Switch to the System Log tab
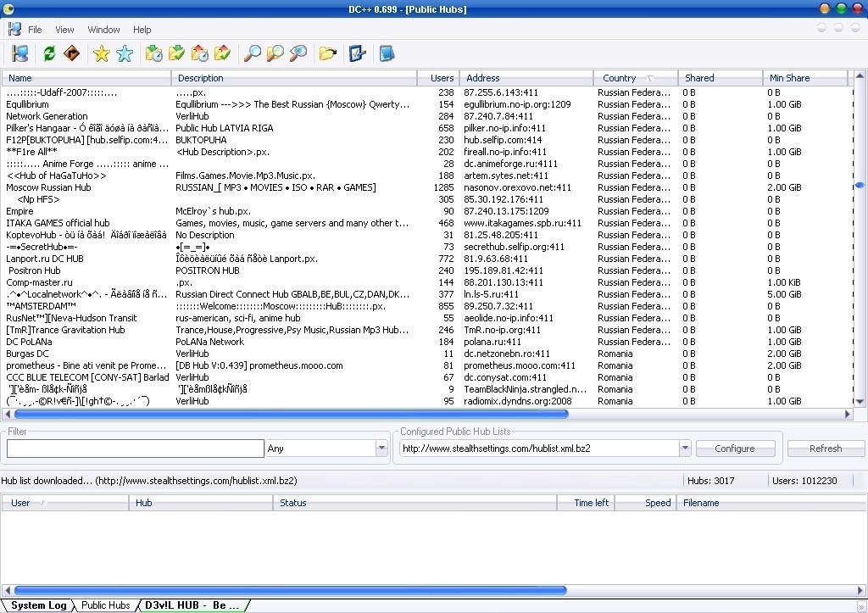This screenshot has width=868, height=613. click(38, 605)
